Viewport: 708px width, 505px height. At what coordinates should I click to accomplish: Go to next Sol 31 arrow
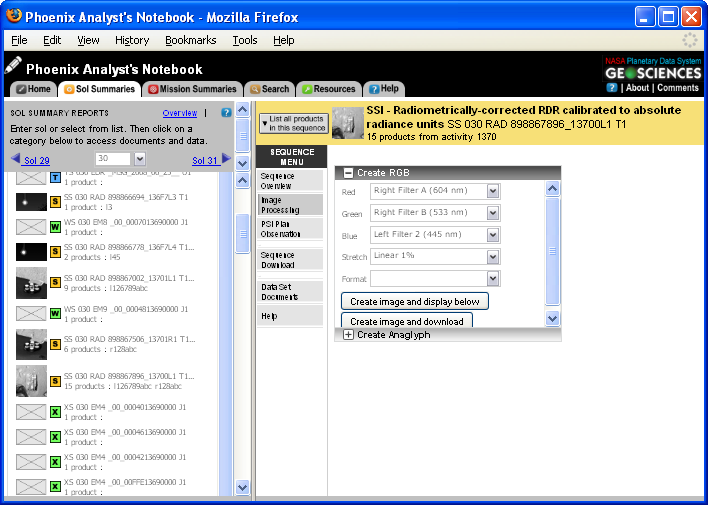click(226, 160)
